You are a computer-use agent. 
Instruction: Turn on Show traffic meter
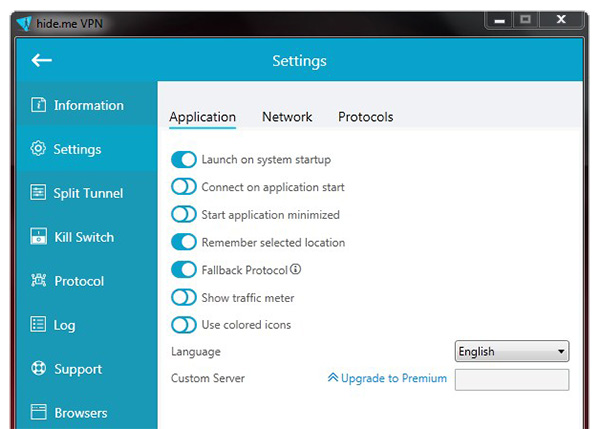[x=184, y=297]
